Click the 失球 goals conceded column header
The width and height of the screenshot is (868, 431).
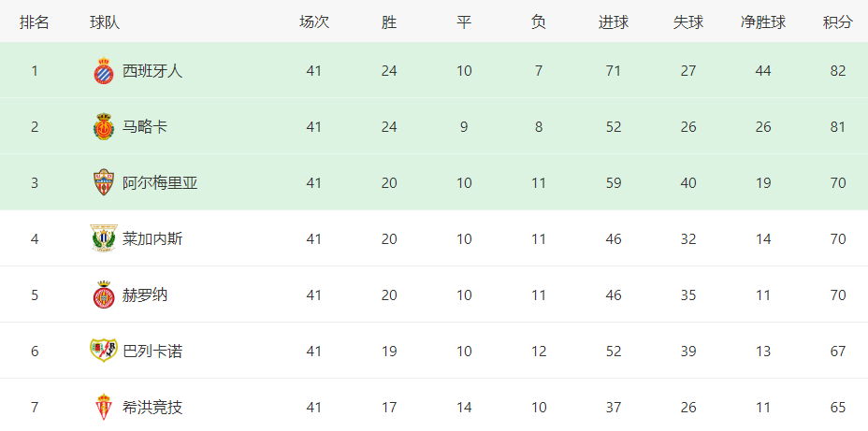coord(688,22)
